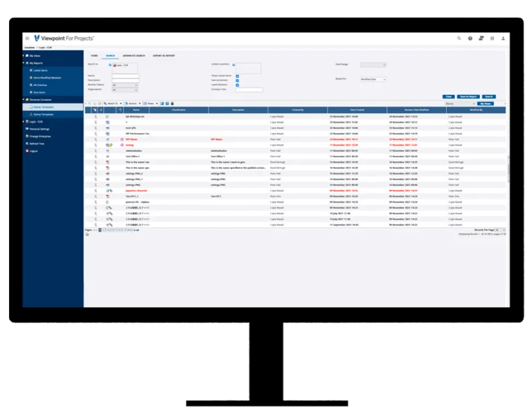Open the chat messages icon in header
This screenshot has width=532, height=418.
[481, 38]
